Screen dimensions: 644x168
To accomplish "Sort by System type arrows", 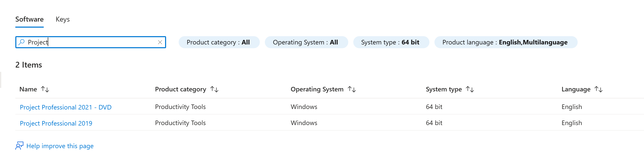I will tap(470, 89).
